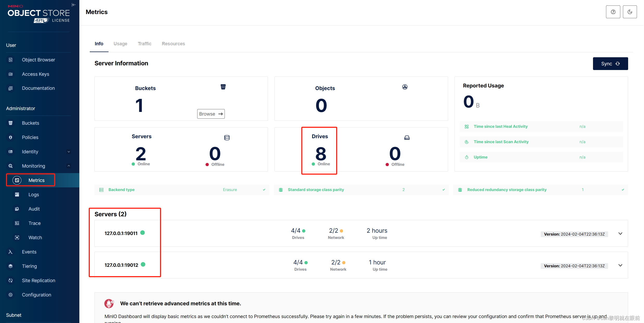Click Browse button in Buckets card

211,114
